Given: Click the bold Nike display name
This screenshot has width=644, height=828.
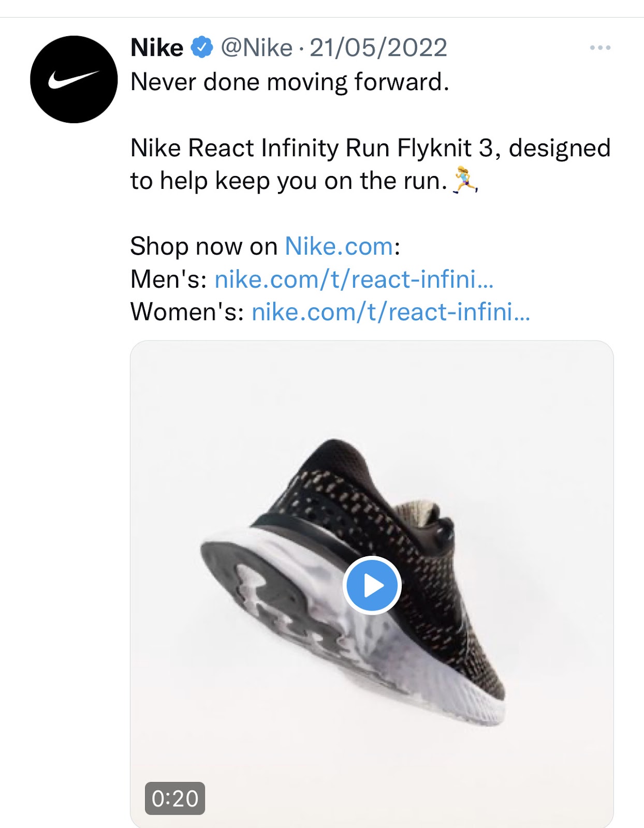Looking at the screenshot, I should pyautogui.click(x=157, y=48).
